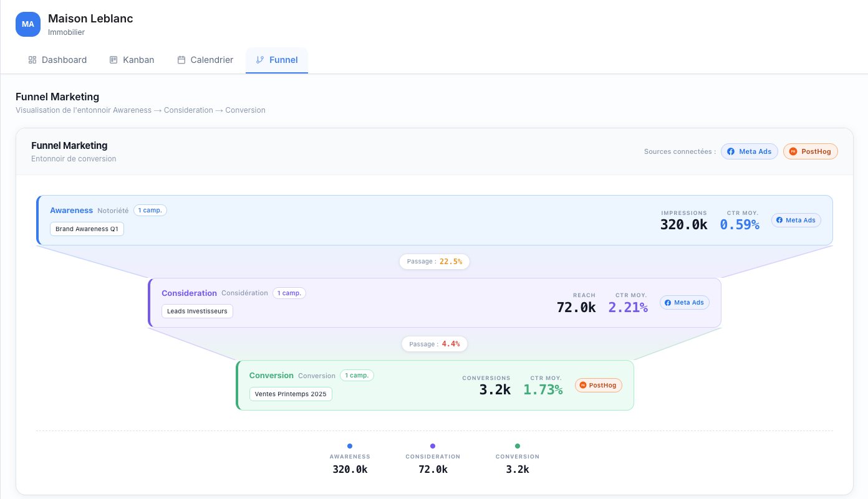Click the PostHog icon on the Conversion stage
The image size is (868, 499).
point(583,385)
